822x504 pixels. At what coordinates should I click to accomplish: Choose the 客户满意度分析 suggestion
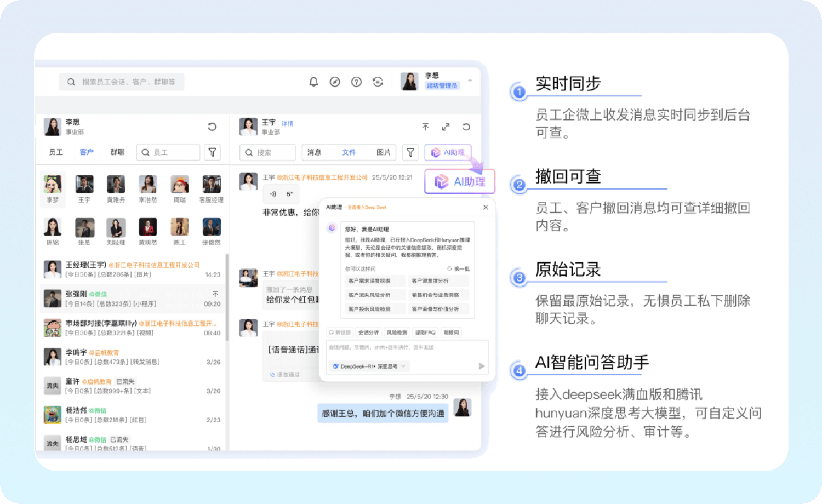pyautogui.click(x=436, y=281)
